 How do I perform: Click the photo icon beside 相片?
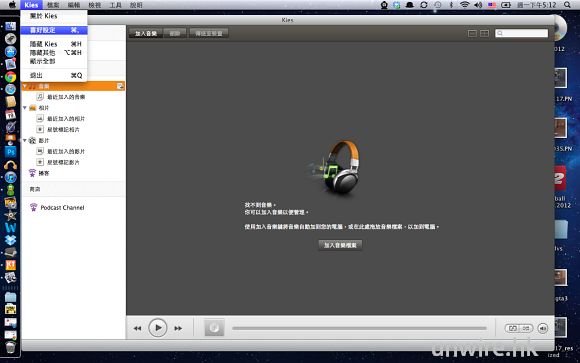33,108
